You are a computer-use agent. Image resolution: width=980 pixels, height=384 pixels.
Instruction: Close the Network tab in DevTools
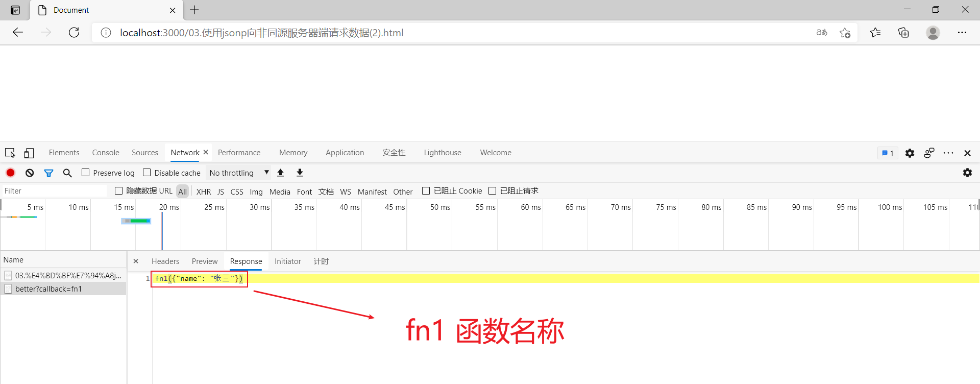206,152
